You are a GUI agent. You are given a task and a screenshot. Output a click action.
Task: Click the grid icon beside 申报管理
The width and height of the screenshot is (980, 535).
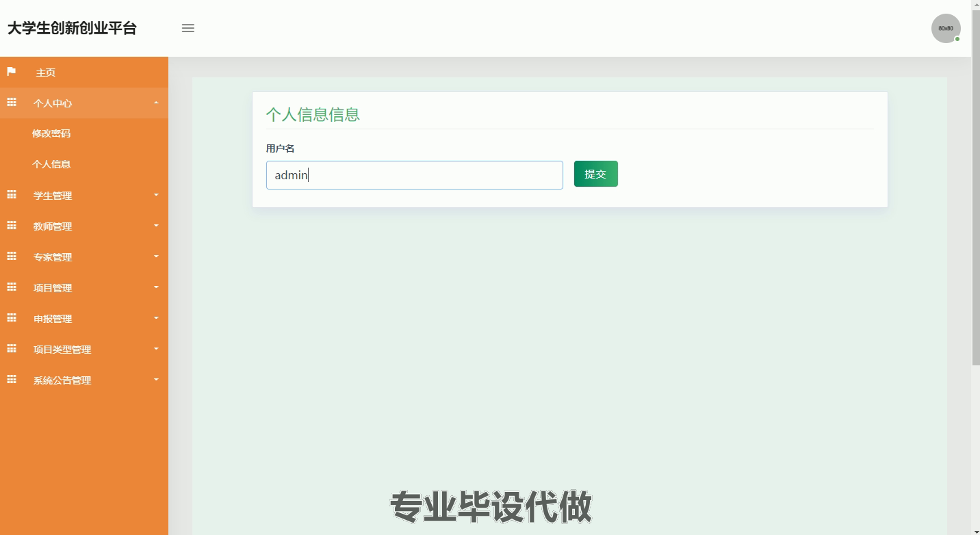12,318
